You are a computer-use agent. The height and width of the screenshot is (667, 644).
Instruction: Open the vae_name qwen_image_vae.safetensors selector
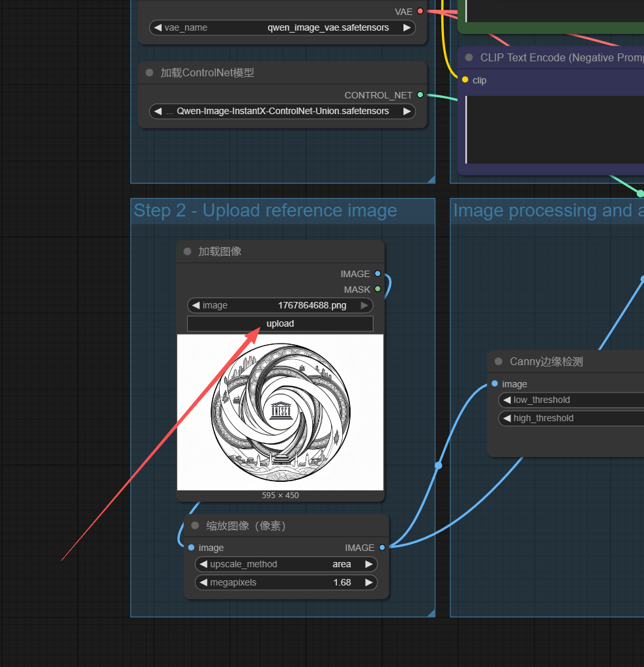282,27
